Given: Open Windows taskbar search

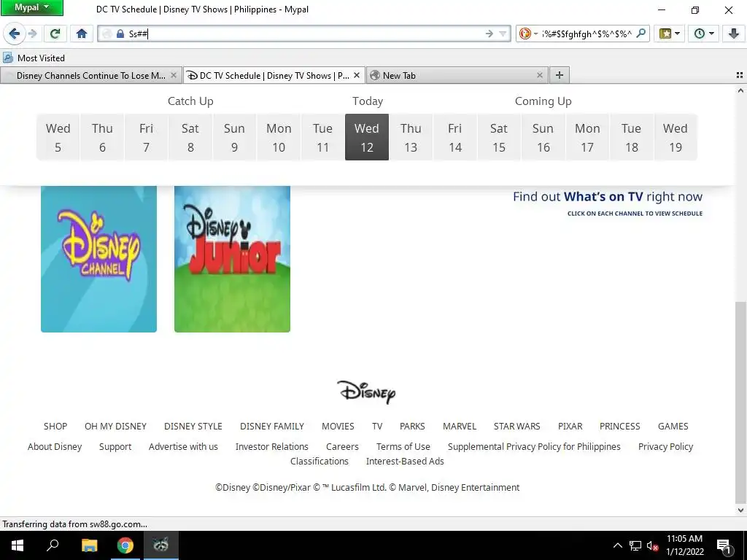Looking at the screenshot, I should click(53, 545).
